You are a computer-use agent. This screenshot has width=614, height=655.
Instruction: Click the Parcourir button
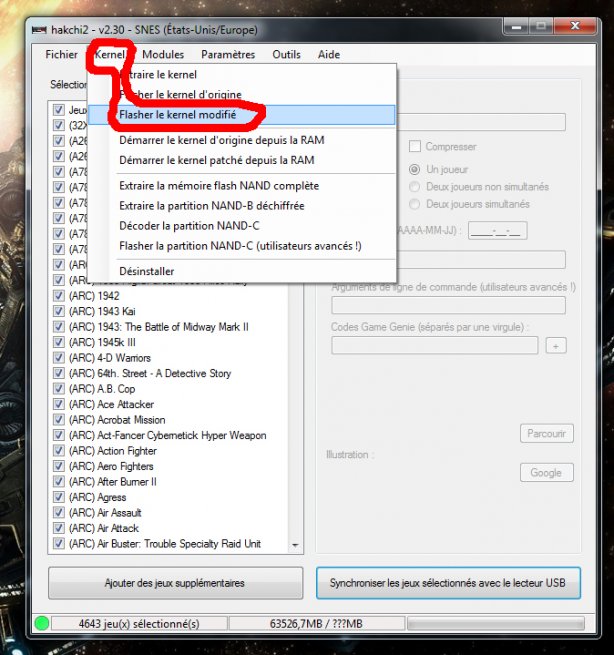[x=547, y=434]
